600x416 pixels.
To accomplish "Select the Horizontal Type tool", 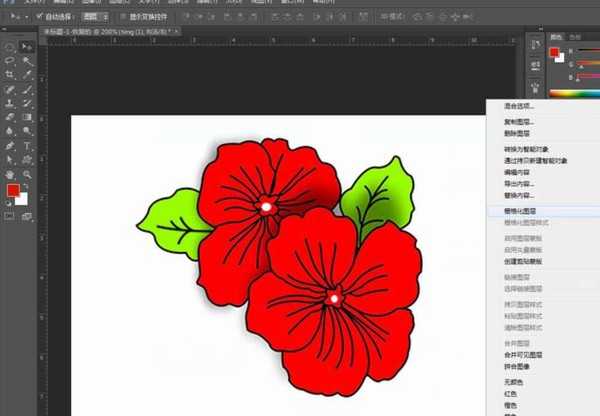I will point(27,145).
